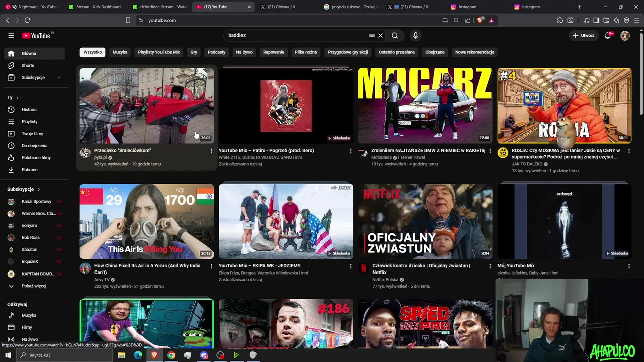Image resolution: width=644 pixels, height=362 pixels.
Task: Select the Nowe rekomendacje filter chip
Action: [474, 52]
